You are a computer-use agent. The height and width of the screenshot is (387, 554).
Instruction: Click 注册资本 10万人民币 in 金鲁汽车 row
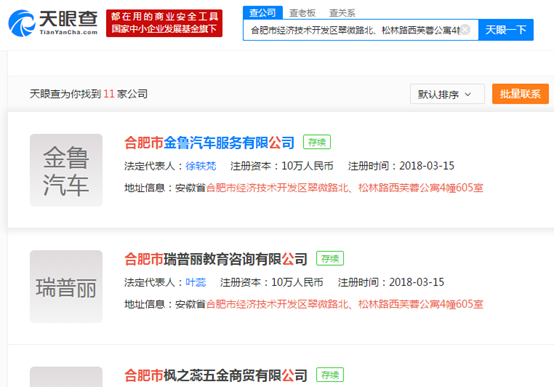[282, 166]
